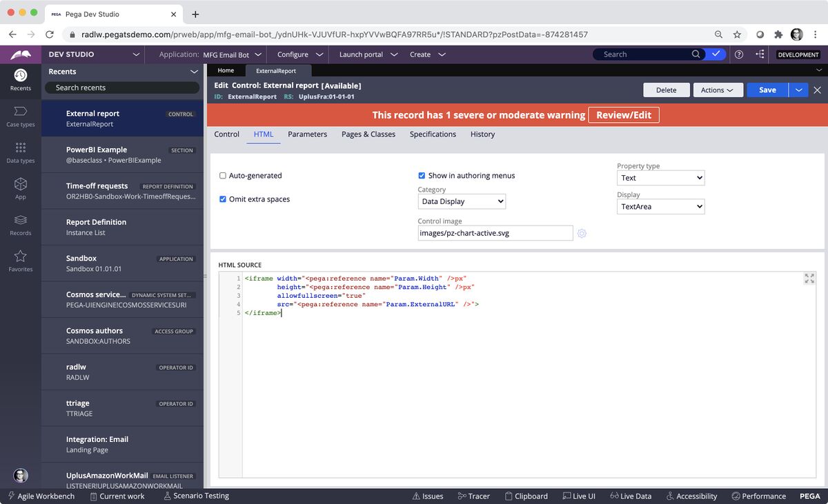Expand the rule tabs overflow chevron

(x=819, y=70)
